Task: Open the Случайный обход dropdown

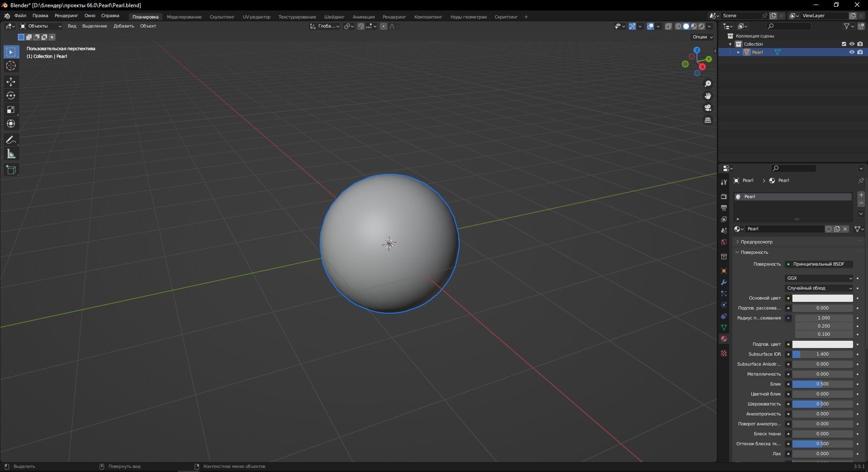Action: (x=819, y=288)
